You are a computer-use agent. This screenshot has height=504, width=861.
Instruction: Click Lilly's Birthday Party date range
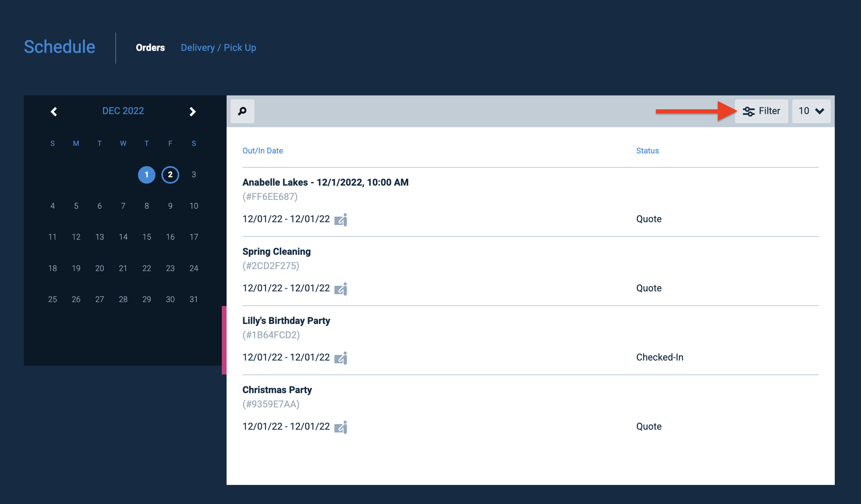[286, 357]
